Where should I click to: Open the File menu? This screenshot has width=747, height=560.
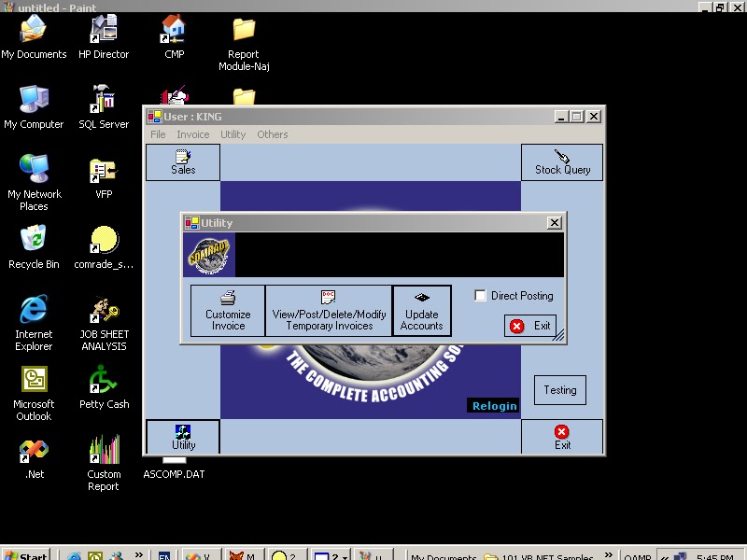156,133
